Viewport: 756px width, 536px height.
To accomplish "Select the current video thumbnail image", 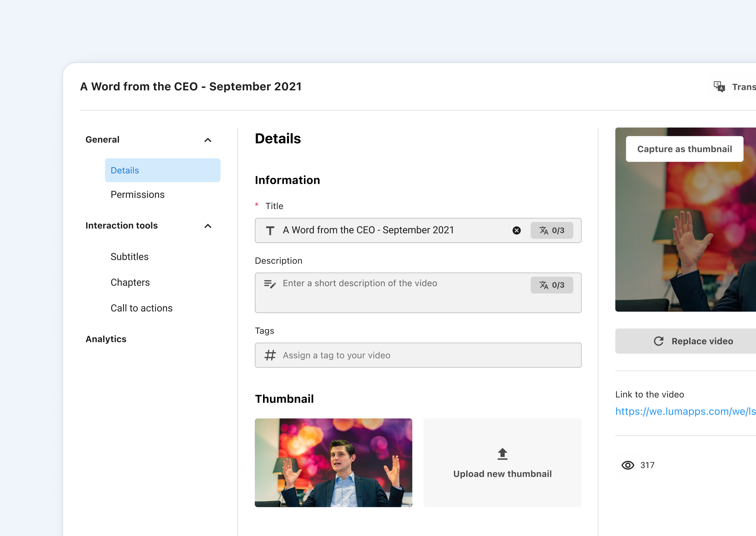I will (x=333, y=463).
